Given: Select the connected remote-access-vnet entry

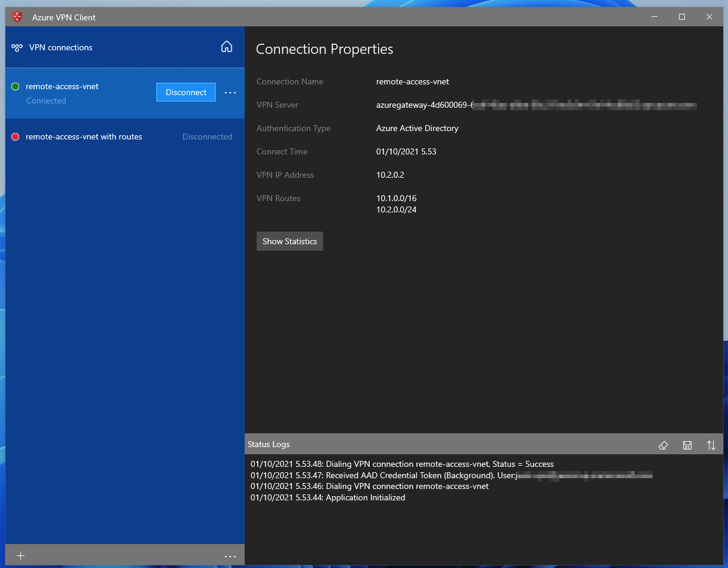Looking at the screenshot, I should click(125, 93).
